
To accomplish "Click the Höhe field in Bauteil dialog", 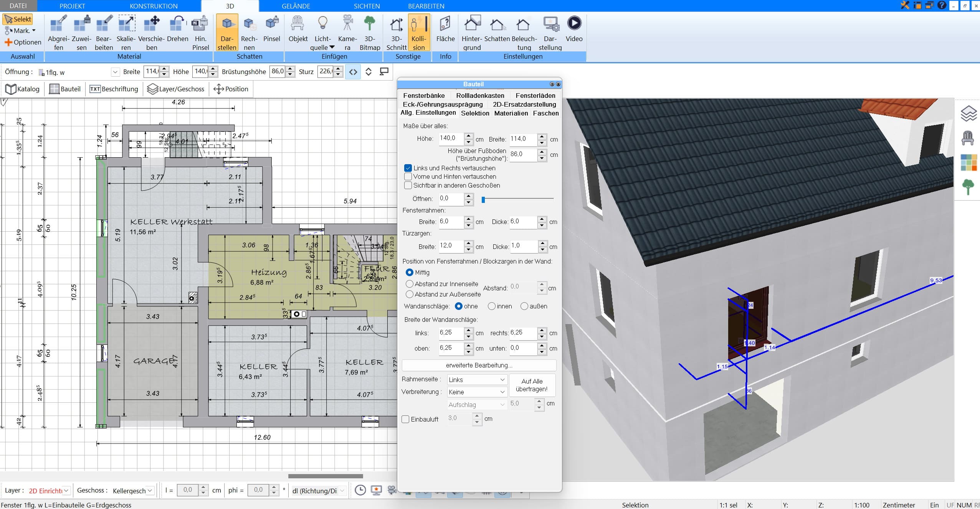I will pyautogui.click(x=451, y=138).
